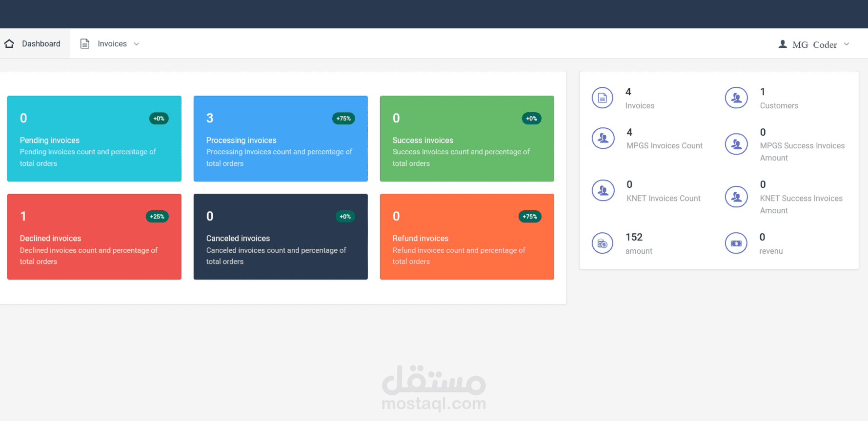Open the Dashboard tab
Viewport: 868px width, 421px height.
pyautogui.click(x=35, y=44)
